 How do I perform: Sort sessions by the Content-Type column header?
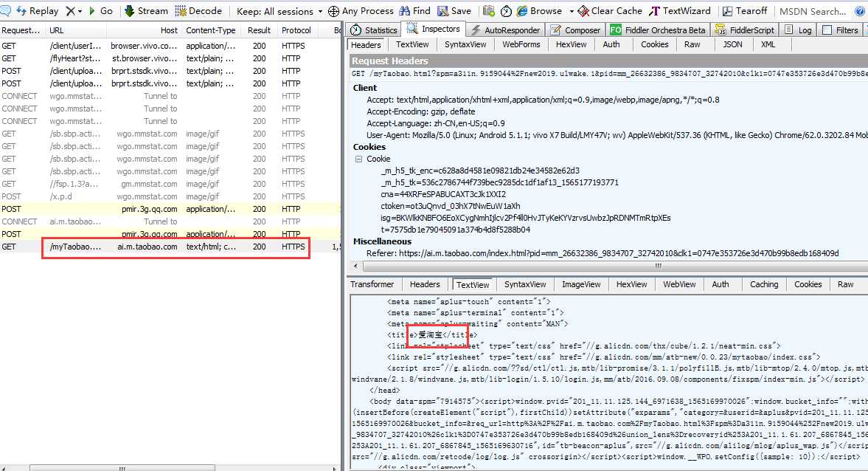[x=210, y=30]
